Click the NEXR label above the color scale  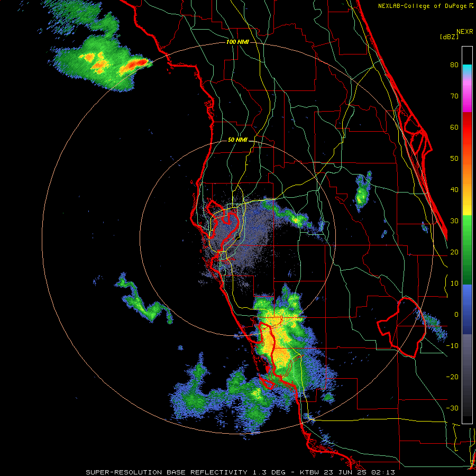465,32
